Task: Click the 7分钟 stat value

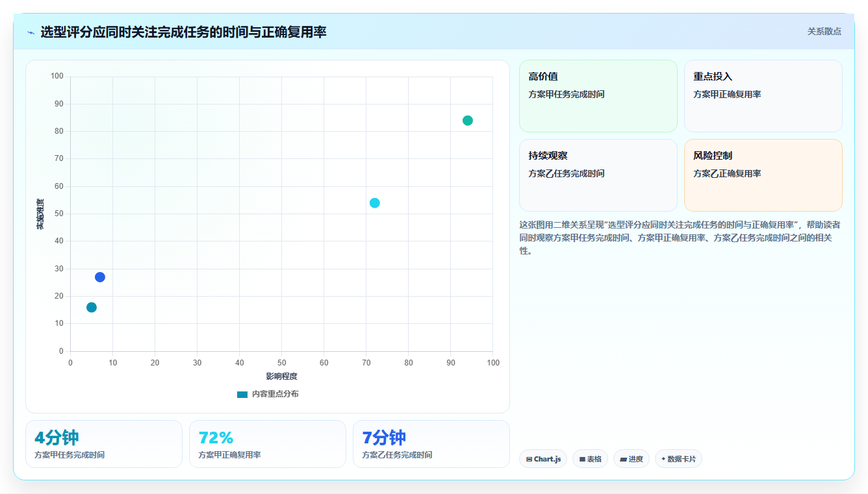Action: [384, 438]
